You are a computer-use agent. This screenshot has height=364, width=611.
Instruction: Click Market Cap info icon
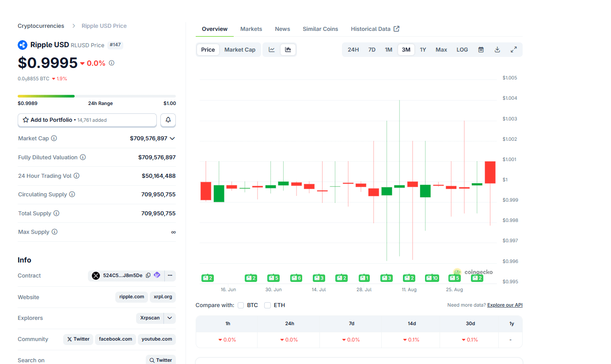[54, 139]
